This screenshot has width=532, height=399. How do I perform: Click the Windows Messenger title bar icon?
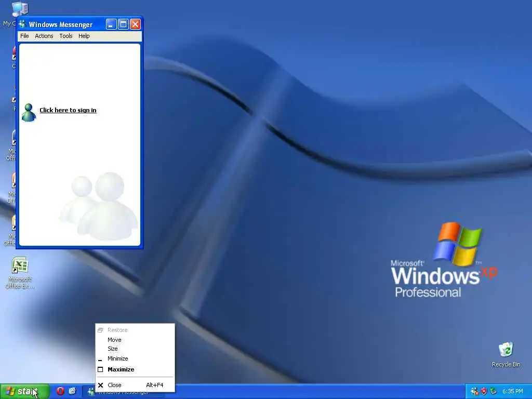pos(22,24)
